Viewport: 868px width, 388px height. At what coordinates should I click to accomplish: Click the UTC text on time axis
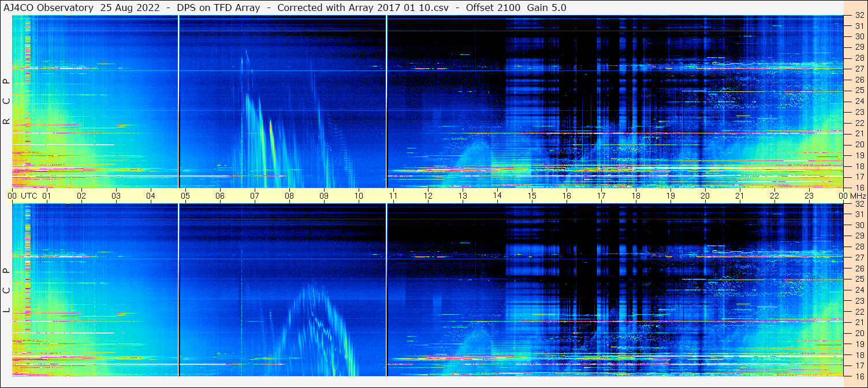pyautogui.click(x=29, y=196)
